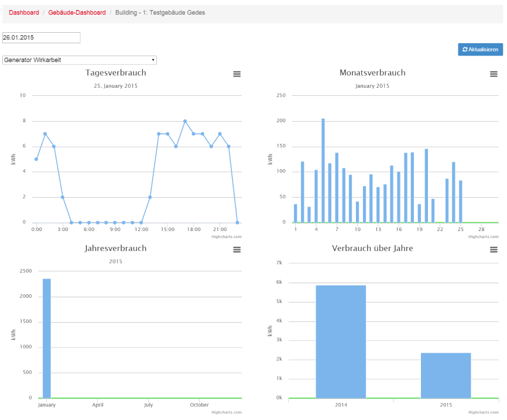507x420 pixels.
Task: Select the January bar in Jahresverbrauch chart
Action: point(47,339)
